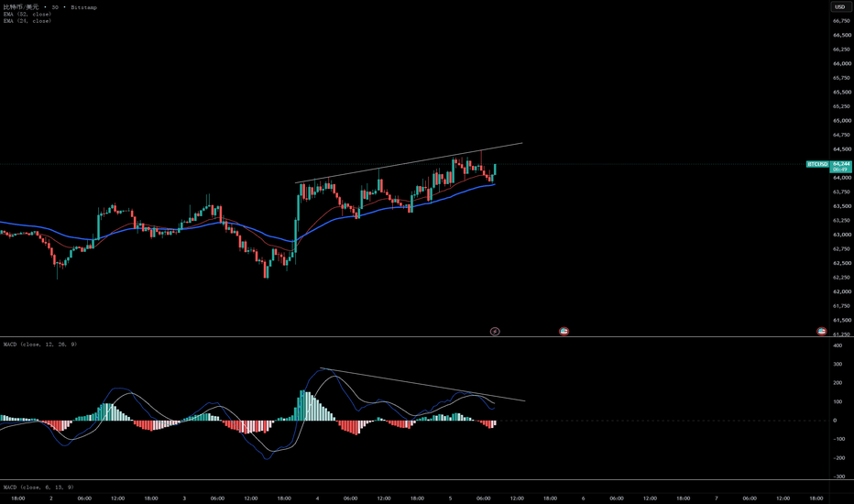Select the 比特币/美元 symbol title
The width and height of the screenshot is (854, 504).
point(21,7)
